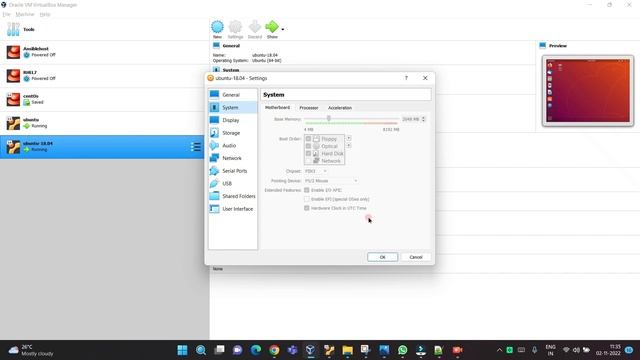The height and width of the screenshot is (360, 640).
Task: Open the Machine menu
Action: click(25, 14)
